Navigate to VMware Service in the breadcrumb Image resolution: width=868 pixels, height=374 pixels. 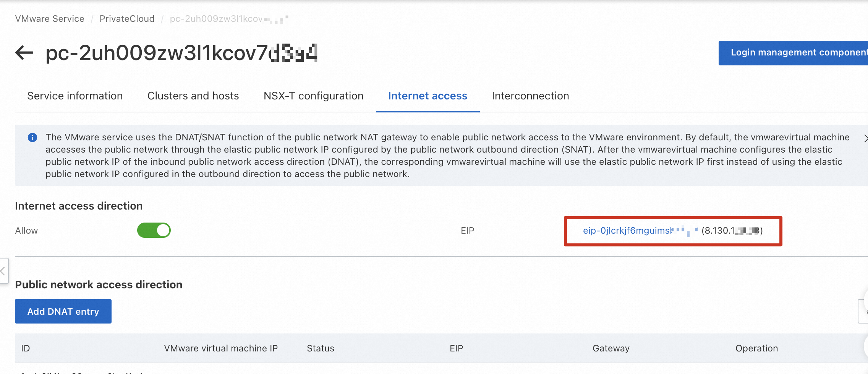pos(50,19)
